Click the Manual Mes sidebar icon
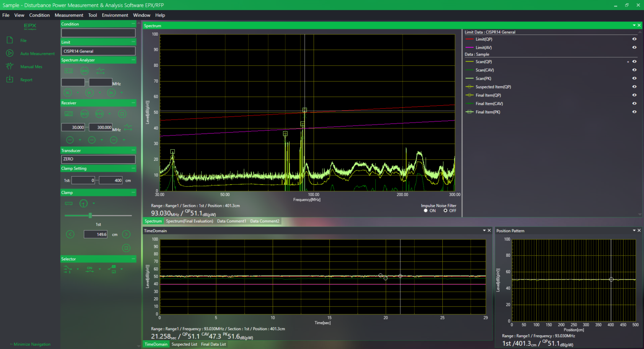The width and height of the screenshot is (644, 349). [x=9, y=66]
